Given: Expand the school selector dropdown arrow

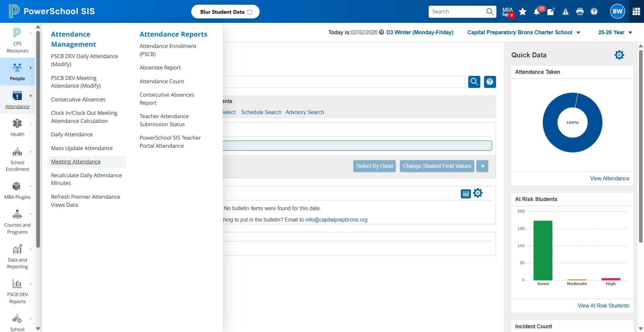Looking at the screenshot, I should click(578, 33).
